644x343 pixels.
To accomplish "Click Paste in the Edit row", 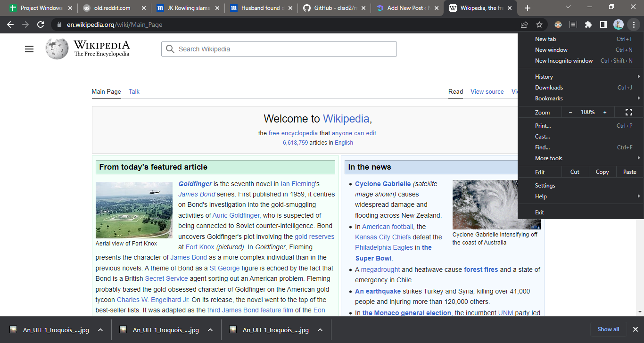I will [x=630, y=172].
